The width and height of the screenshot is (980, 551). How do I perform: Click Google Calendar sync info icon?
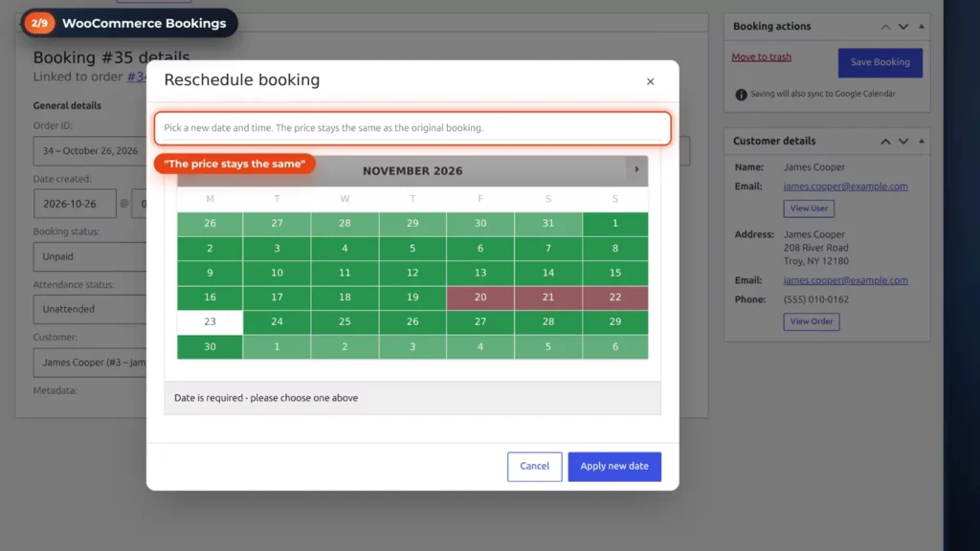(741, 95)
